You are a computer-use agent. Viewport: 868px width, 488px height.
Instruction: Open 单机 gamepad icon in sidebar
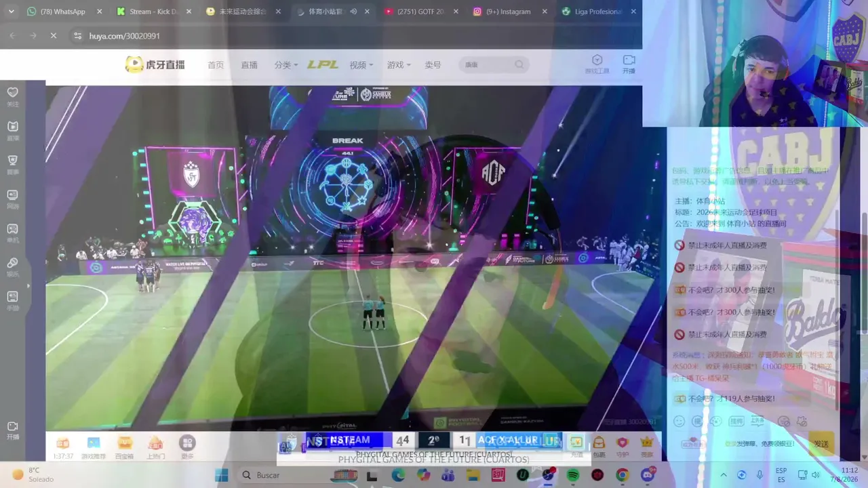pyautogui.click(x=13, y=233)
